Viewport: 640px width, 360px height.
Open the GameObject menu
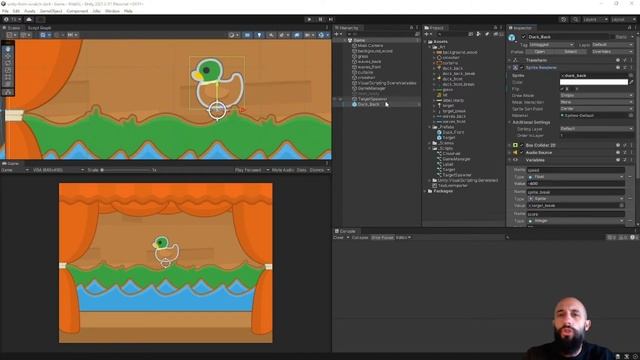point(51,11)
